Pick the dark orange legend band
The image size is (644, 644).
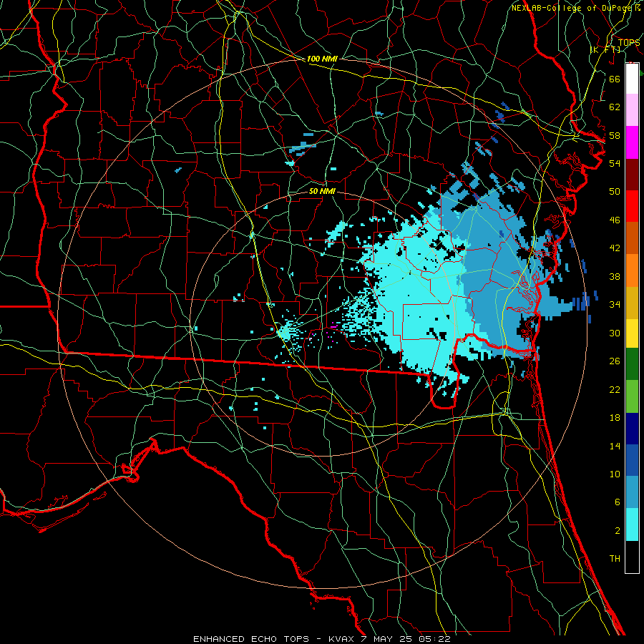point(632,238)
